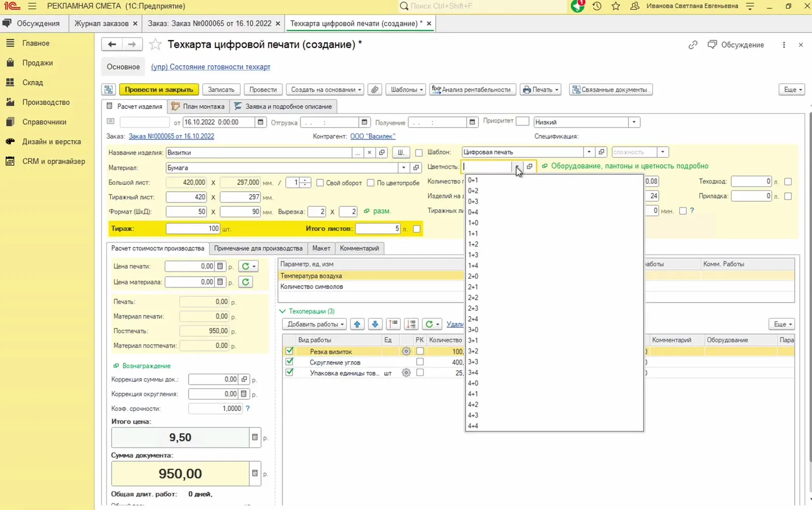Uncheck the Резка визиток row checkbox

[x=289, y=351]
